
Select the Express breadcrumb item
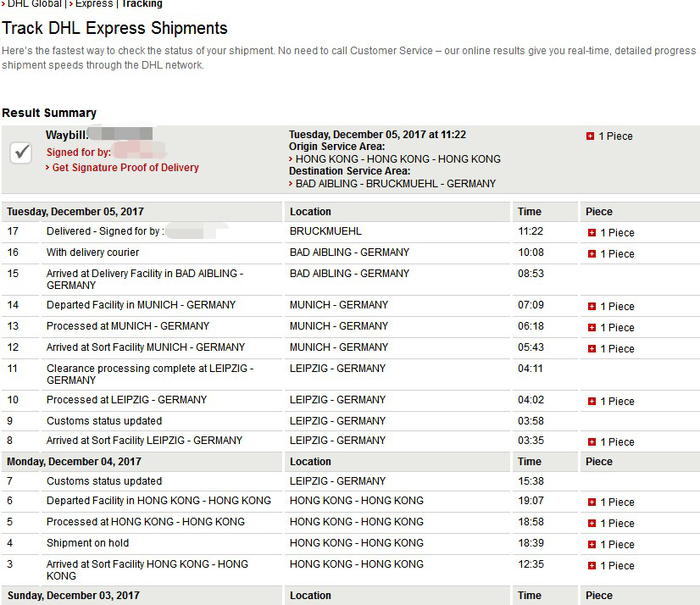[x=94, y=4]
